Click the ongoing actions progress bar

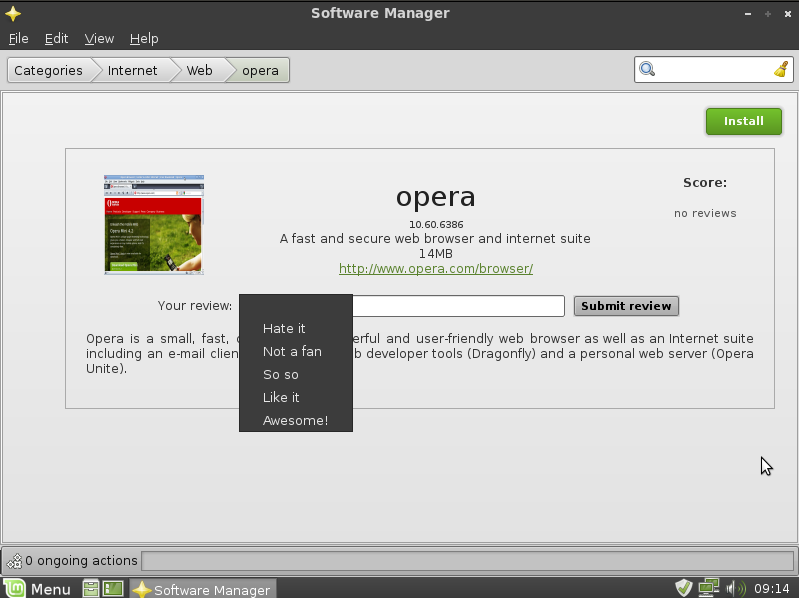[467, 561]
